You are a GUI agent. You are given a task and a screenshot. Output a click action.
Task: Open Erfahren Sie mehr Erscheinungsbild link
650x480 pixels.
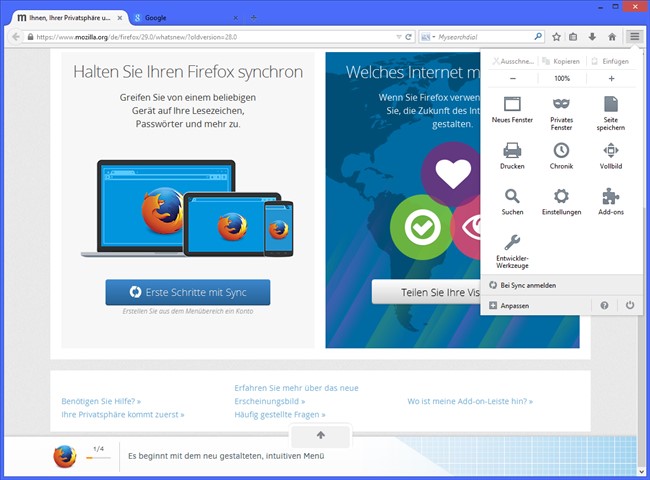(x=296, y=395)
